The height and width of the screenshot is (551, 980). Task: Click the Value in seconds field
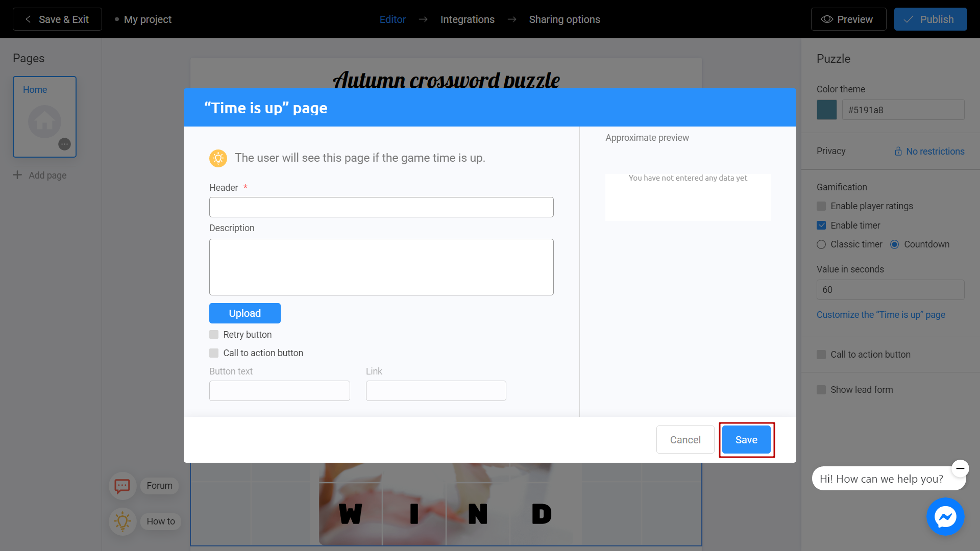coord(890,290)
